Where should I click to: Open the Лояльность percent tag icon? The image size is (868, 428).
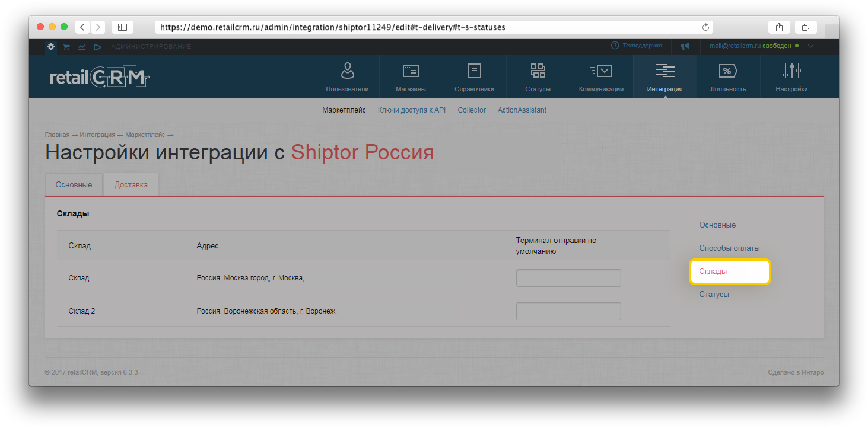tap(728, 72)
